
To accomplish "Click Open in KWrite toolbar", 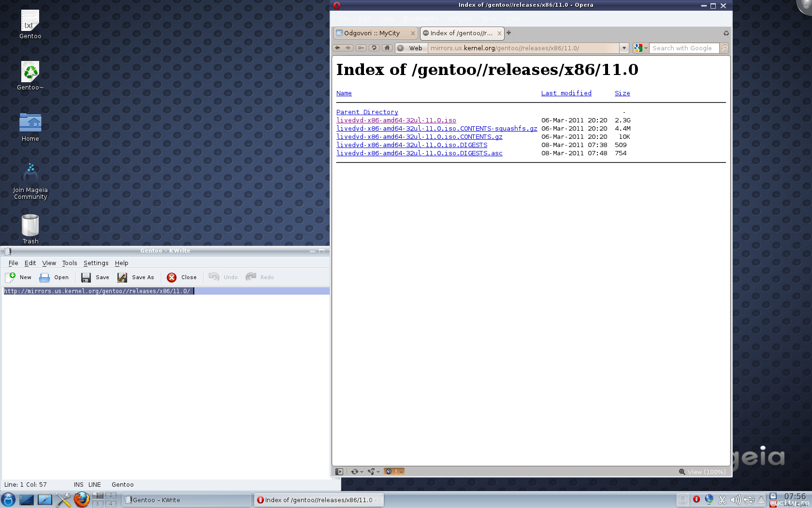I will 54,277.
